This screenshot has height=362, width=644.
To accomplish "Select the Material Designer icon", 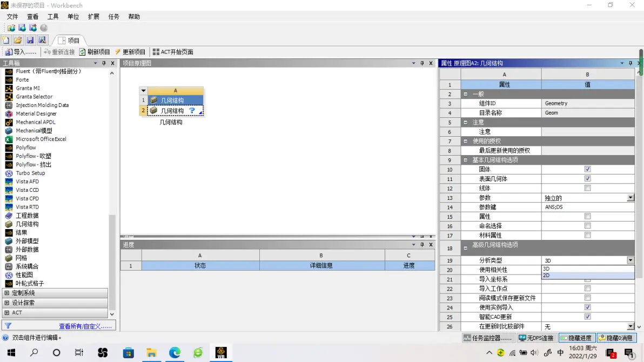I will tap(9, 114).
